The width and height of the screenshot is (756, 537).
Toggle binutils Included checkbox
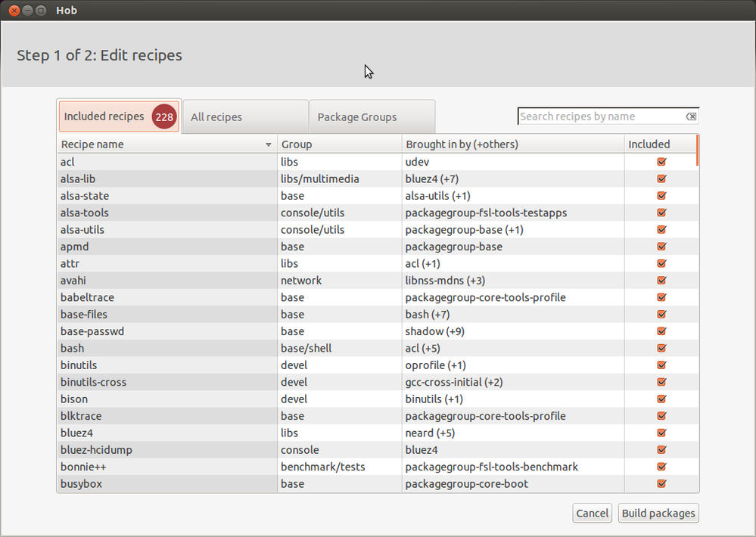661,365
